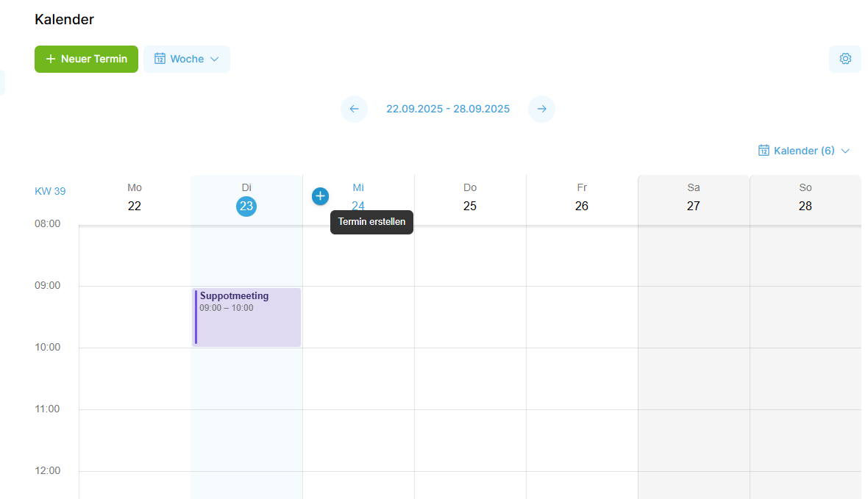Click the chevron next to Kalender (6)

(845, 151)
